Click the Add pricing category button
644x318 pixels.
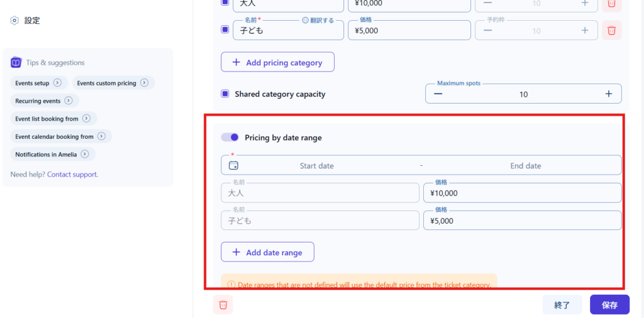click(x=277, y=62)
